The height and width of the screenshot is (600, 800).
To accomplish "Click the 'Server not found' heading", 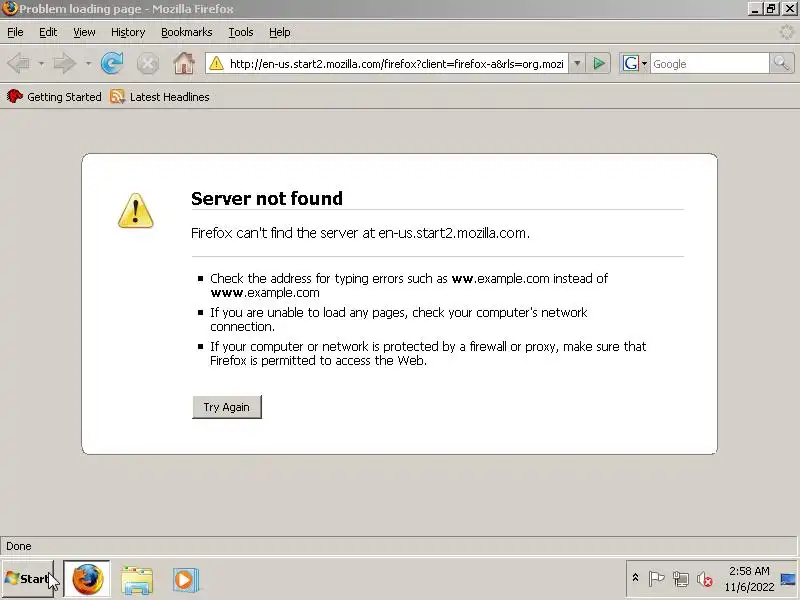I will [267, 198].
